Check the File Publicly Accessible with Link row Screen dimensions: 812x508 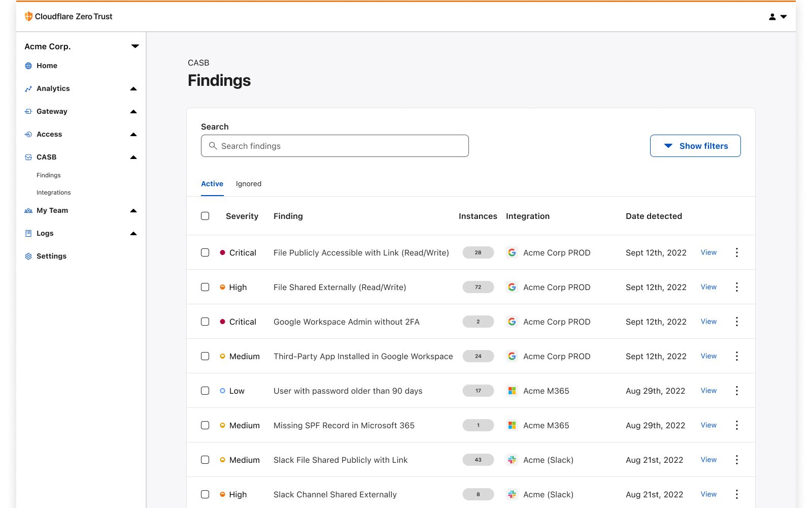[205, 252]
